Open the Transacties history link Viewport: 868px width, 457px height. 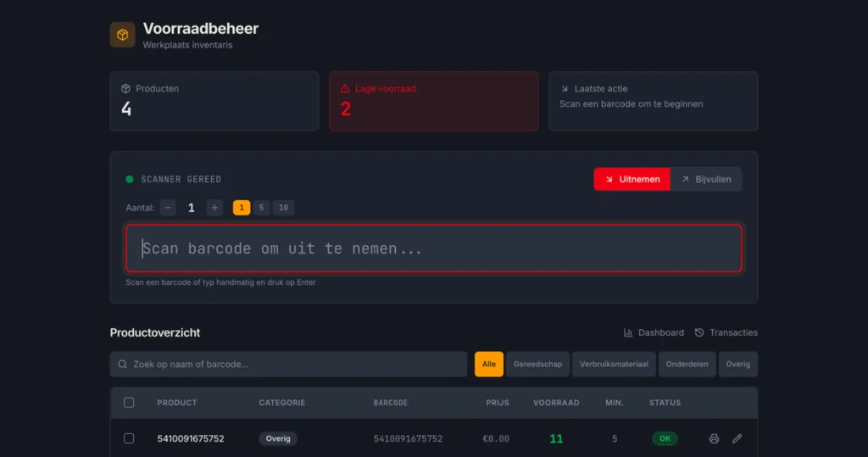(726, 333)
